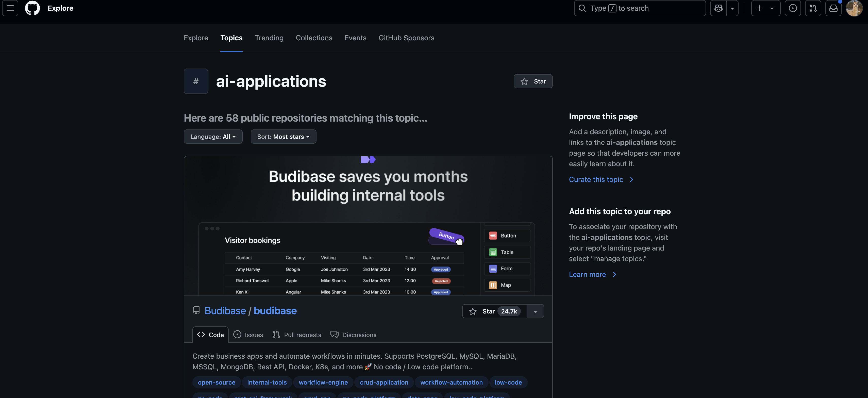Click the Curate this topic link

tap(601, 180)
